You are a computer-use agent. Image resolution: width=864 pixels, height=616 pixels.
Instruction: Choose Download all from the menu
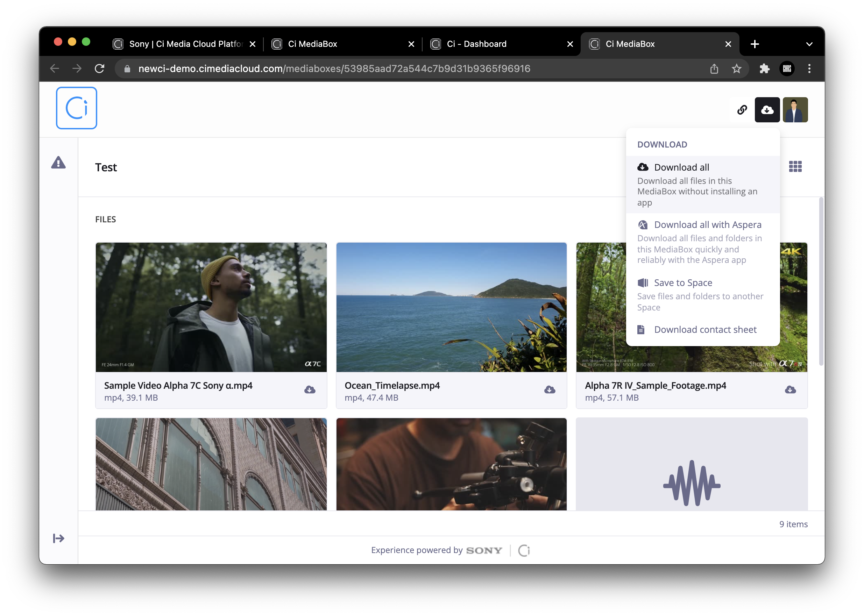pyautogui.click(x=702, y=184)
